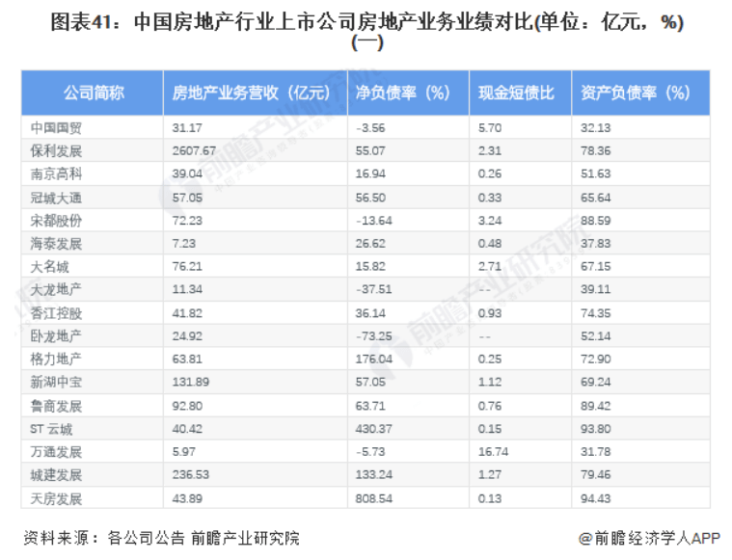Click net debt ratio 133.24

pyautogui.click(x=374, y=474)
